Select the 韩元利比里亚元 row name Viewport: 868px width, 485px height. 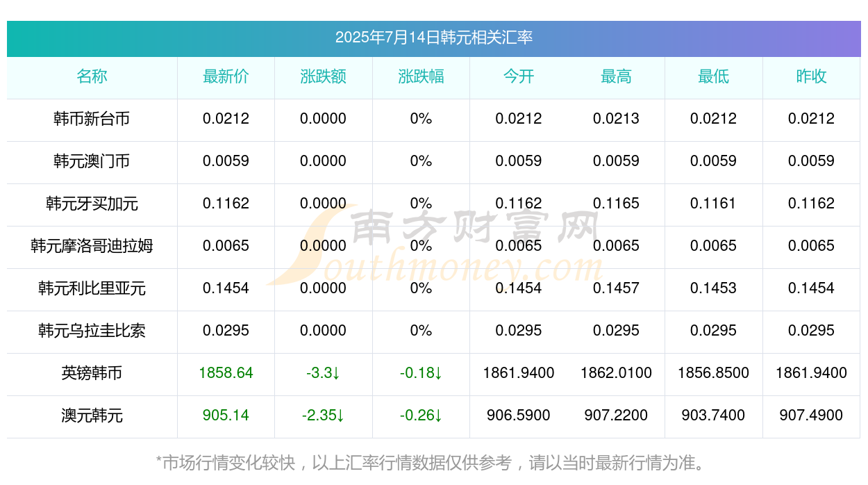(92, 288)
